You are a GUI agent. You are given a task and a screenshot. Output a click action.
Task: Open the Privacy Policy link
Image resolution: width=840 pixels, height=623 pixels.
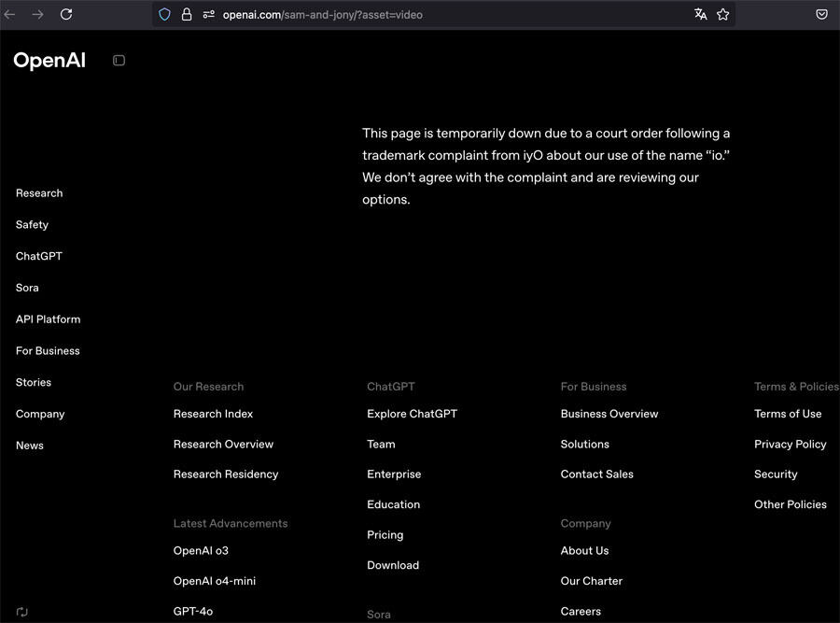(x=791, y=445)
